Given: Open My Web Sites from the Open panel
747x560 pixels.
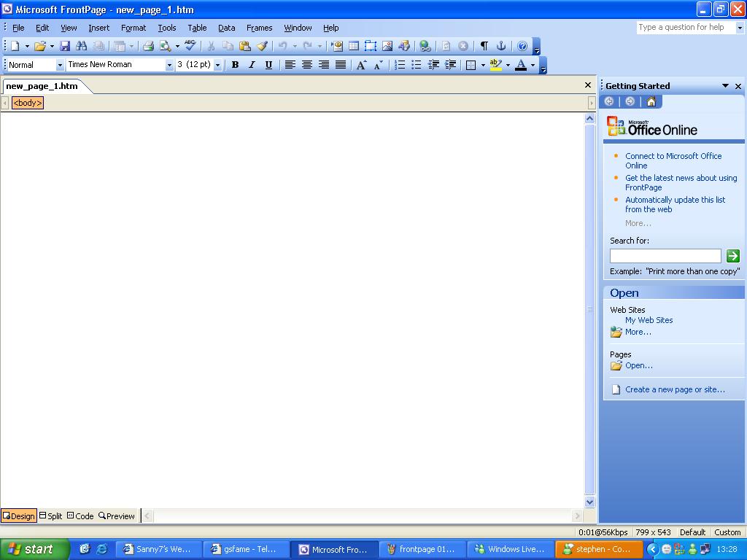Looking at the screenshot, I should (x=649, y=320).
